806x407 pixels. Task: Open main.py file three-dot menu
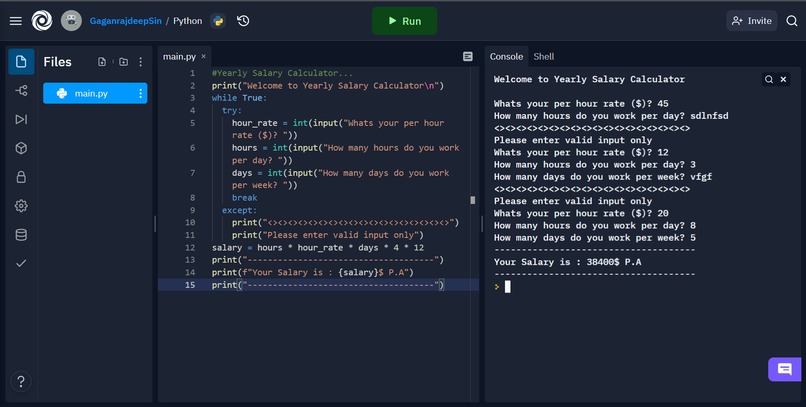pos(140,93)
